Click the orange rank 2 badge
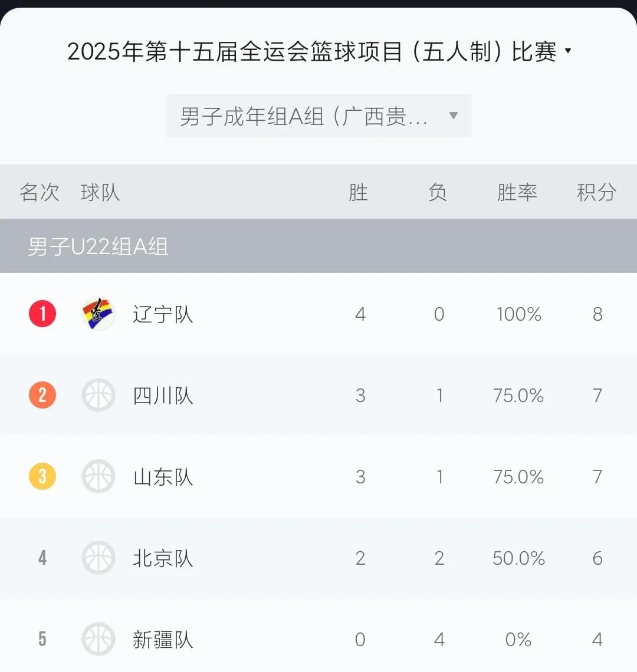 (x=42, y=395)
